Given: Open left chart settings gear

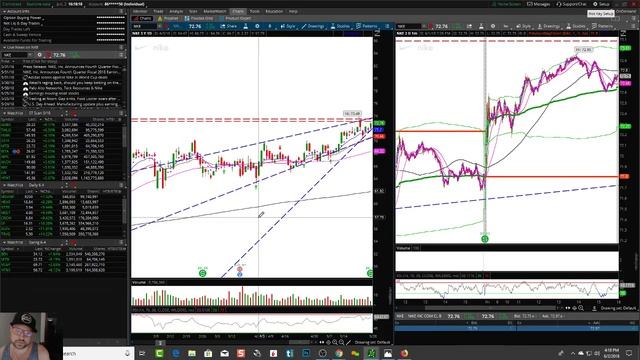Looking at the screenshot, I should (257, 26).
